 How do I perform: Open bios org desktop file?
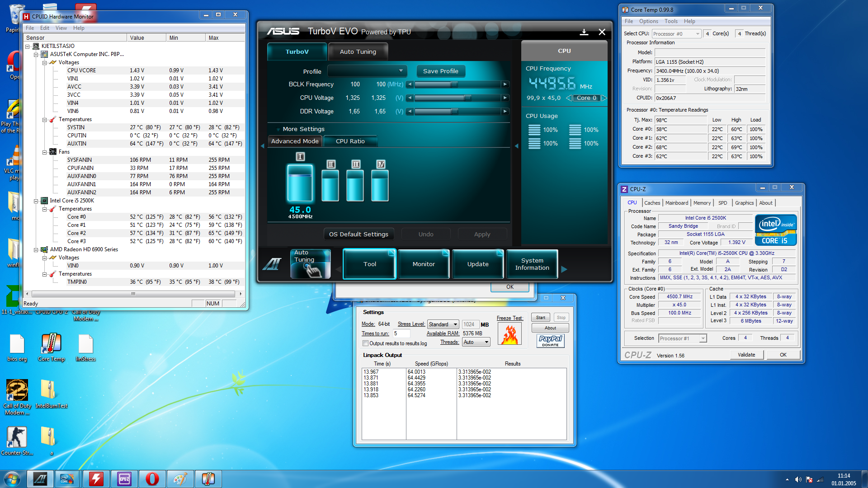pos(17,347)
